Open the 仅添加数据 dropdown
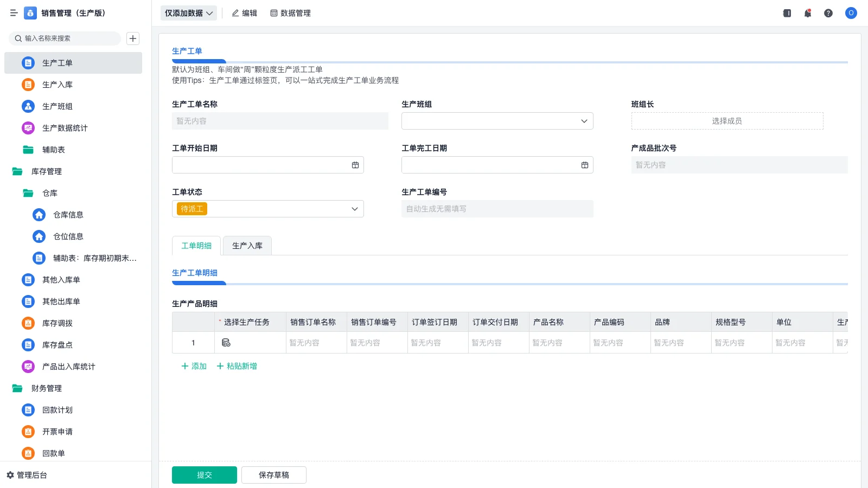 click(188, 12)
